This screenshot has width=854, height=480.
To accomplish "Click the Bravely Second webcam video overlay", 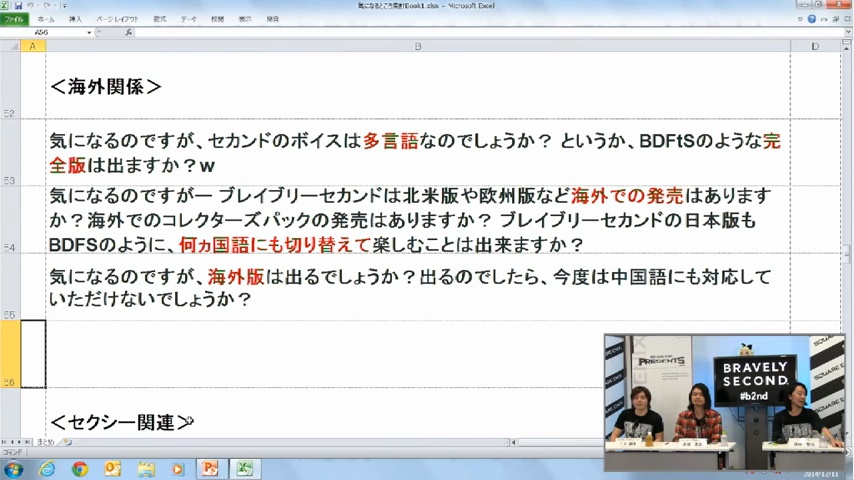I will pyautogui.click(x=724, y=403).
